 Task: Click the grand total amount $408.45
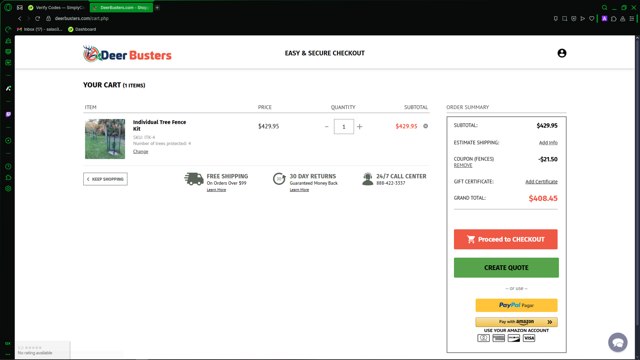(543, 198)
